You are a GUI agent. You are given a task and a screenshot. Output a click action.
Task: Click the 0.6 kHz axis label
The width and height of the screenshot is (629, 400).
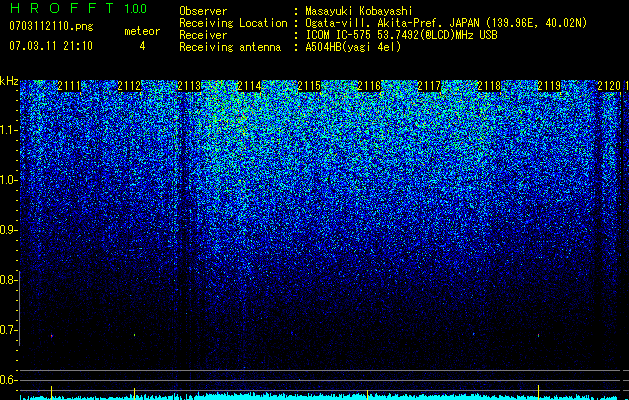7,380
